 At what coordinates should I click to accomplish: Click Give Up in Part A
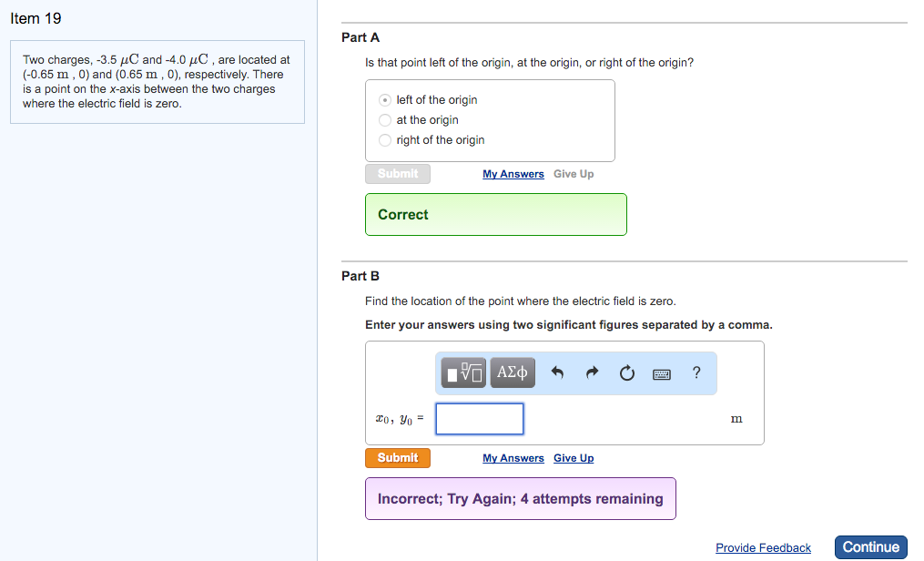574,174
